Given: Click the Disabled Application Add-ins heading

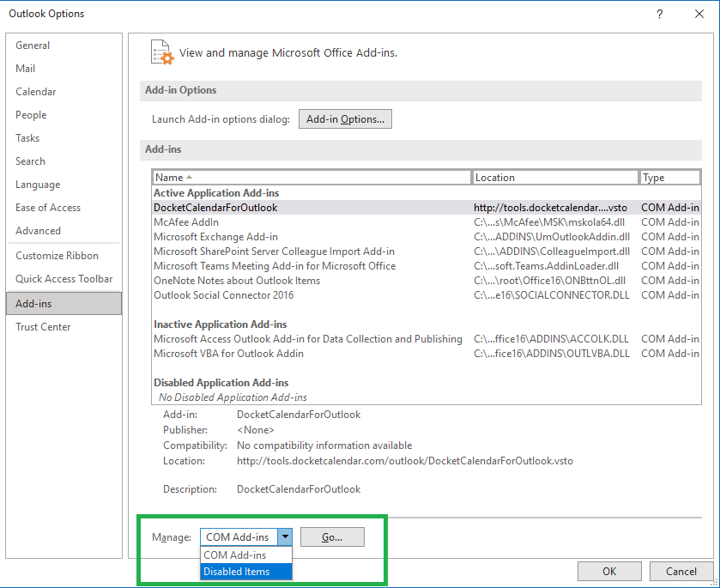Looking at the screenshot, I should [x=221, y=383].
